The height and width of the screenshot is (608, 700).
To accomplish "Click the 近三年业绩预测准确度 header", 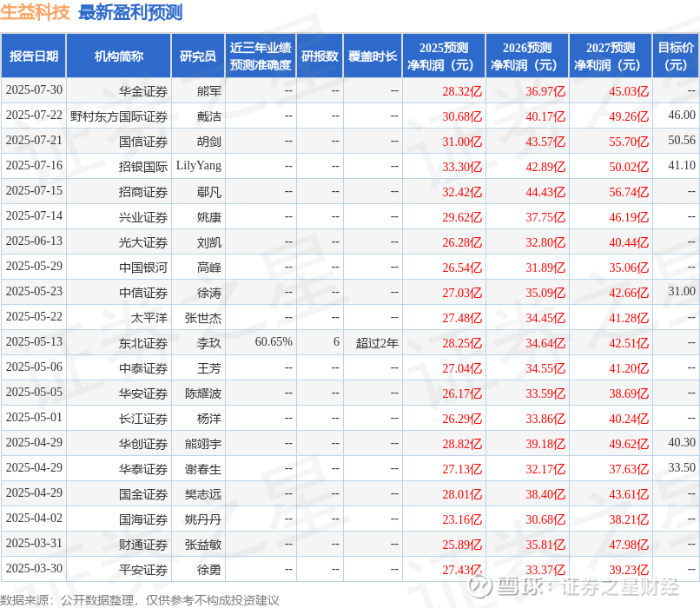I will tap(261, 56).
